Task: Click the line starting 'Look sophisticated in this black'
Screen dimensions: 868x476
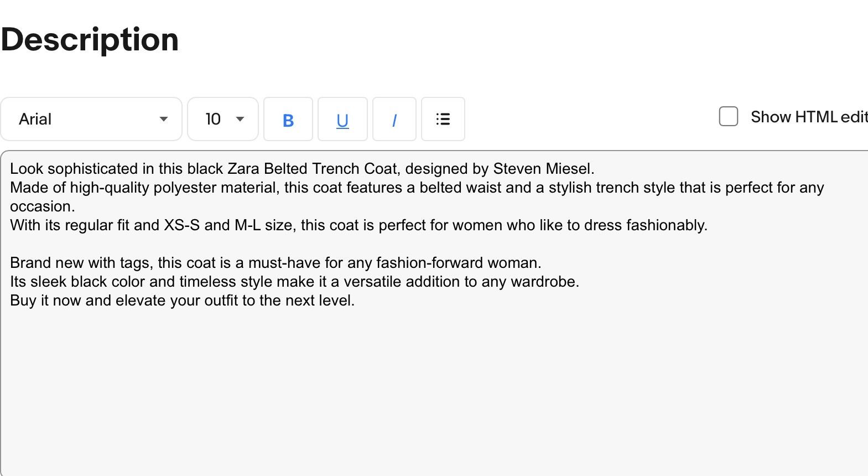Action: [302, 169]
